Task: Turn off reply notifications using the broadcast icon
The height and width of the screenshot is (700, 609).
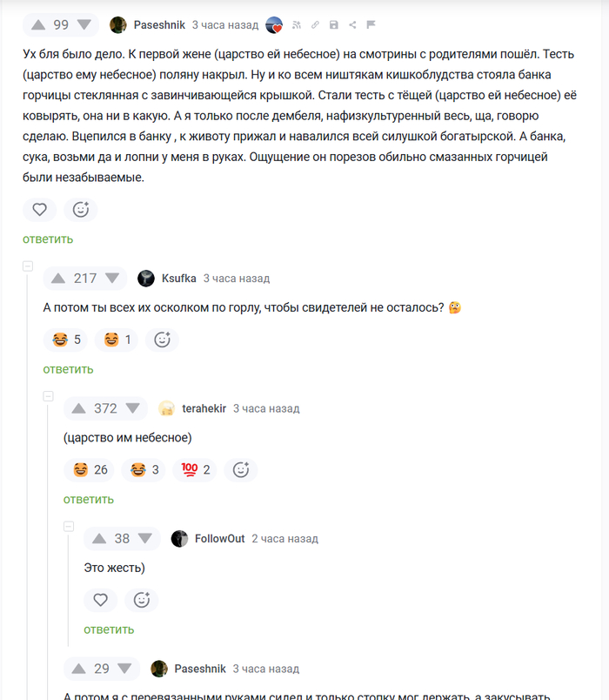Action: pos(296,24)
